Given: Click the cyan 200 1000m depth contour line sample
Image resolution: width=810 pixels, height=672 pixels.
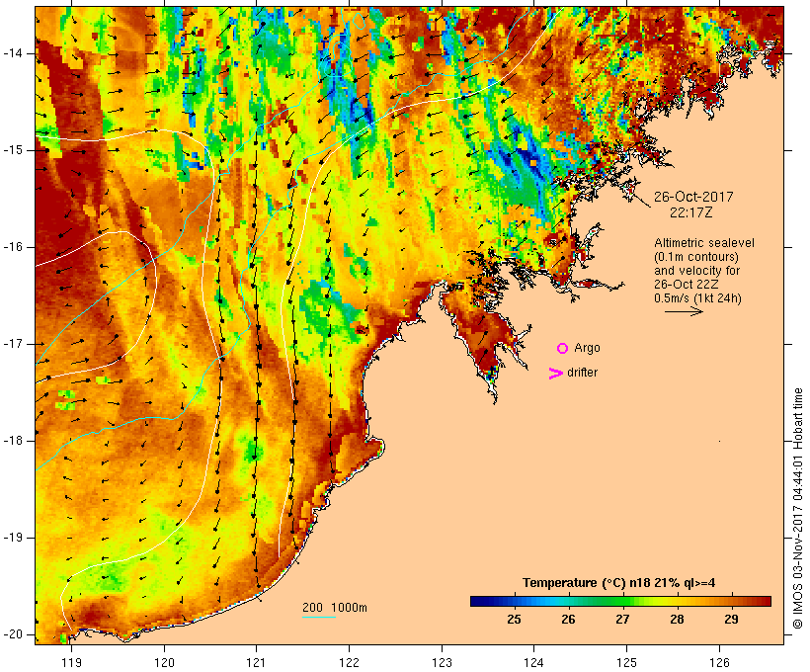Looking at the screenshot, I should [x=319, y=617].
